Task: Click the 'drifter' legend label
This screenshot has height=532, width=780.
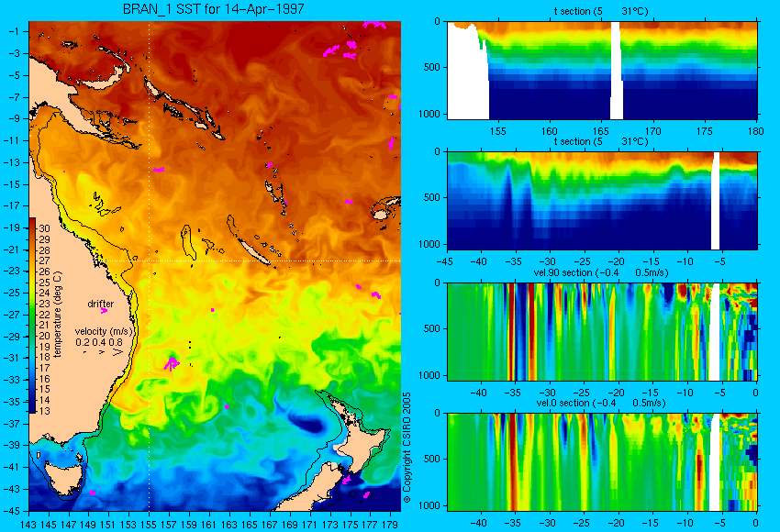Action: point(101,304)
